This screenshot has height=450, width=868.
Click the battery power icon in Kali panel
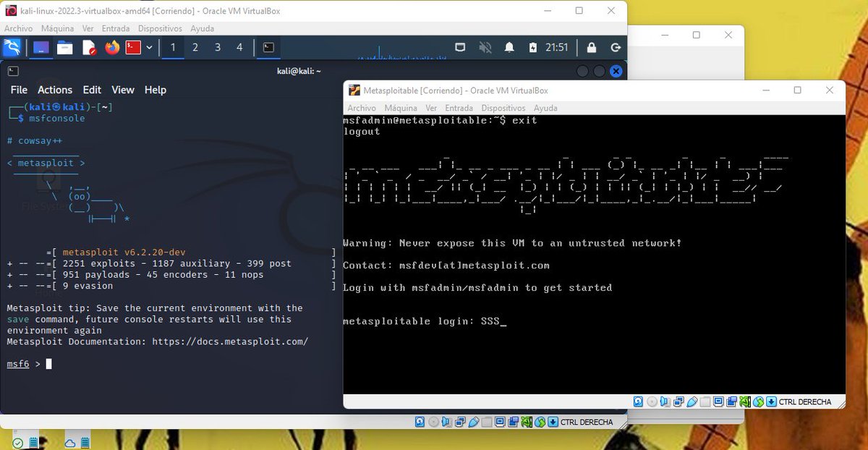[x=533, y=48]
